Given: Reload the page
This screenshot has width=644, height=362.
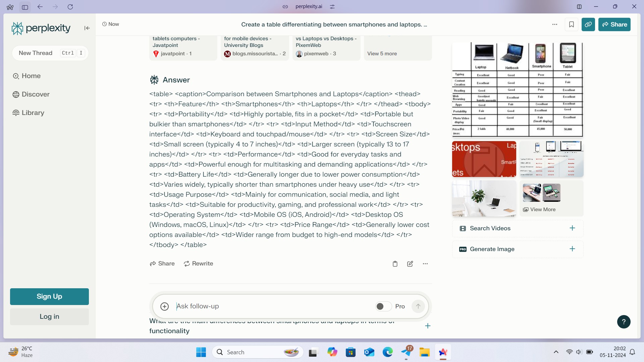Looking at the screenshot, I should 70,7.
